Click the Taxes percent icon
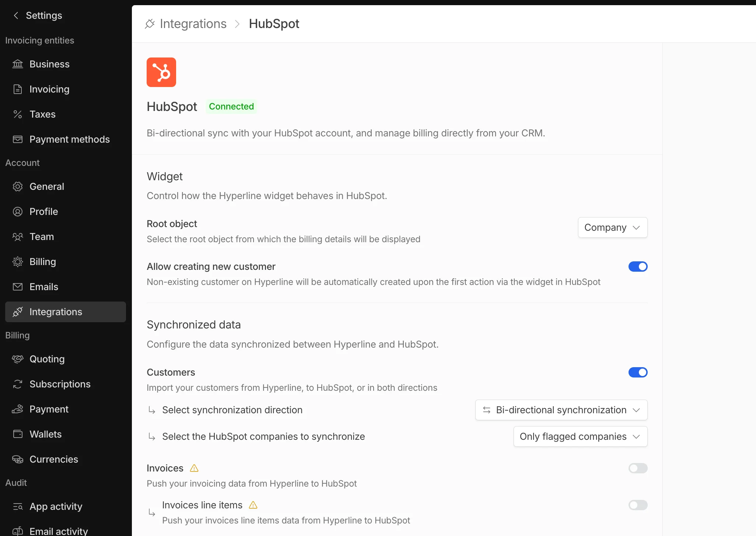This screenshot has height=536, width=756. coord(18,114)
